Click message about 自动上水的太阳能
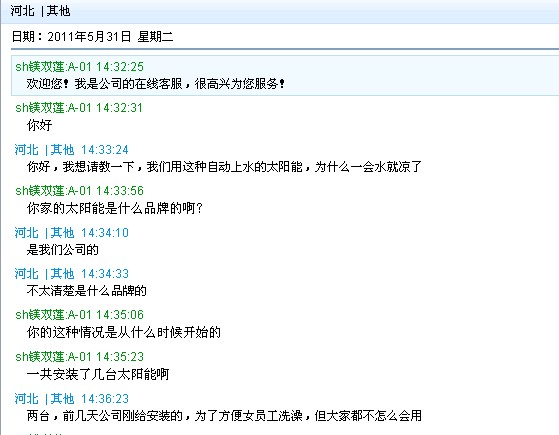 [224, 167]
